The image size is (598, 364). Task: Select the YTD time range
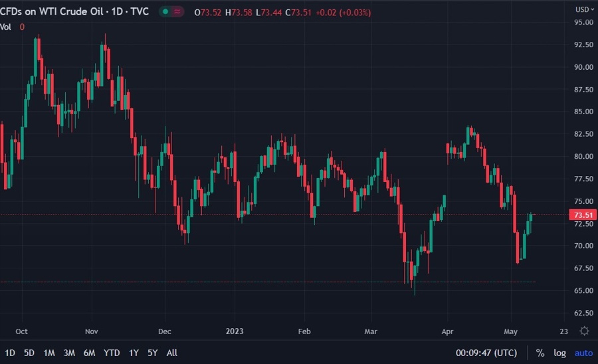click(x=112, y=353)
